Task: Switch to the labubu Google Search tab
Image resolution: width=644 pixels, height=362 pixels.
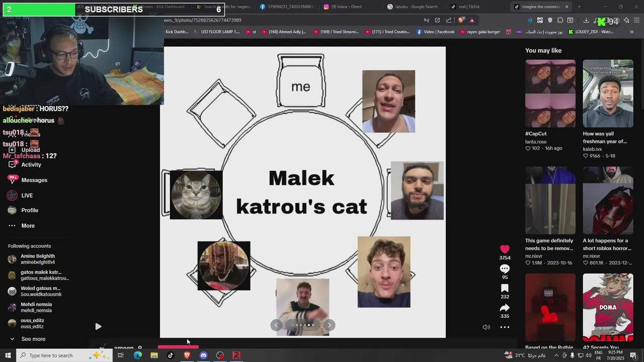Action: pyautogui.click(x=413, y=7)
